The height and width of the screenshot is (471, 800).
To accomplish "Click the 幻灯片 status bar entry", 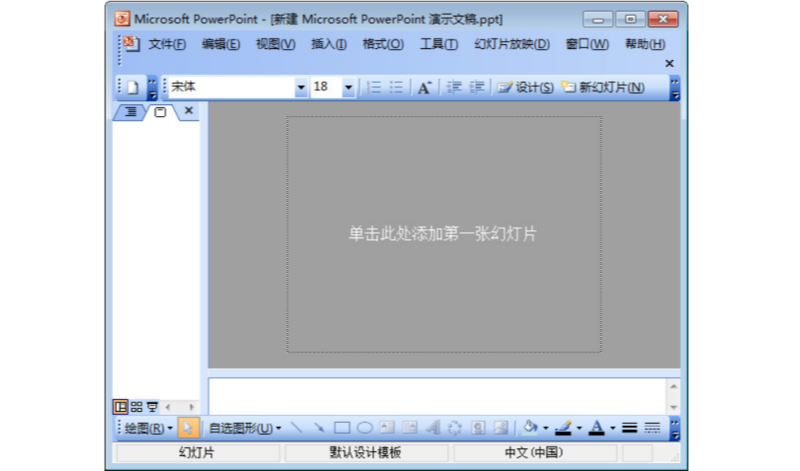I will tap(197, 453).
